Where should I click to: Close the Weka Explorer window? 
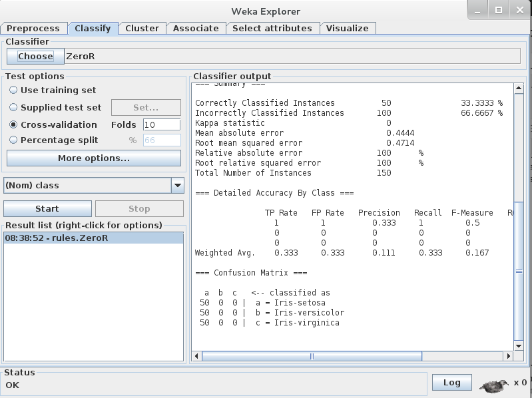click(520, 10)
